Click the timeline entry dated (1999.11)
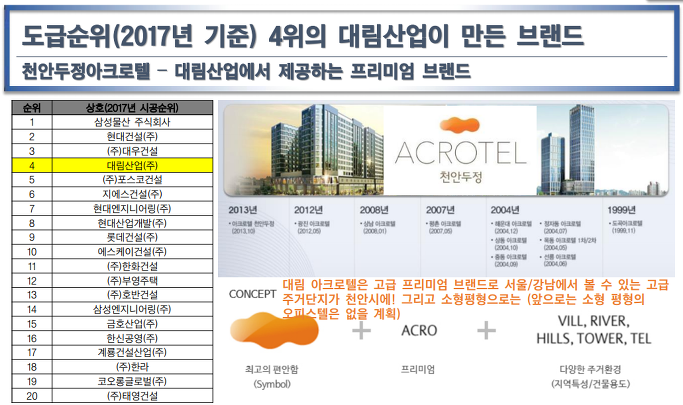The image size is (683, 405). pos(625,227)
